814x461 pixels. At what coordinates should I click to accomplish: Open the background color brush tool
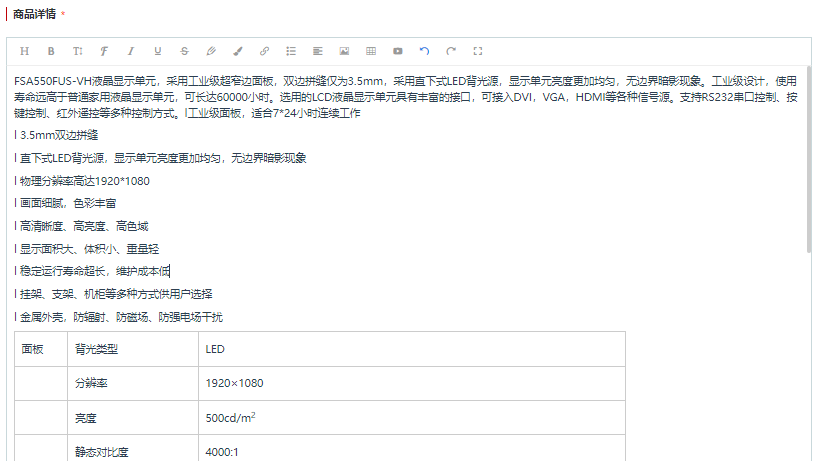pos(237,51)
